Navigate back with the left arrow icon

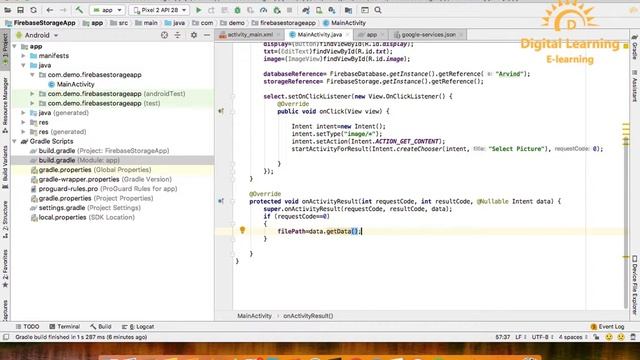[50, 10]
